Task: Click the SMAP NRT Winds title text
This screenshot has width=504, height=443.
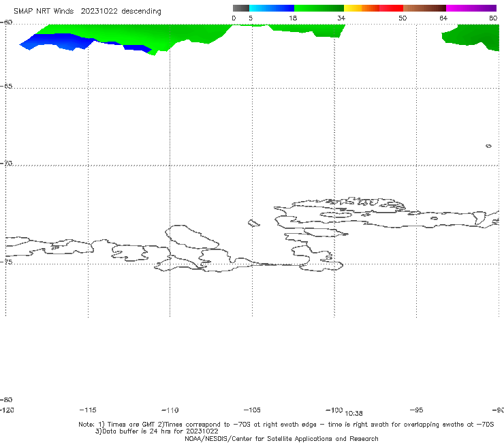Action: (87, 12)
